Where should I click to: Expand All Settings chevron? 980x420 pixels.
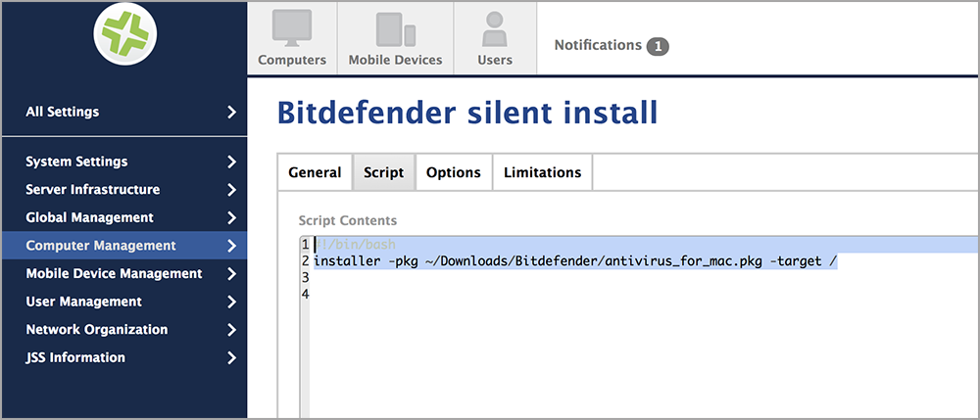(232, 113)
